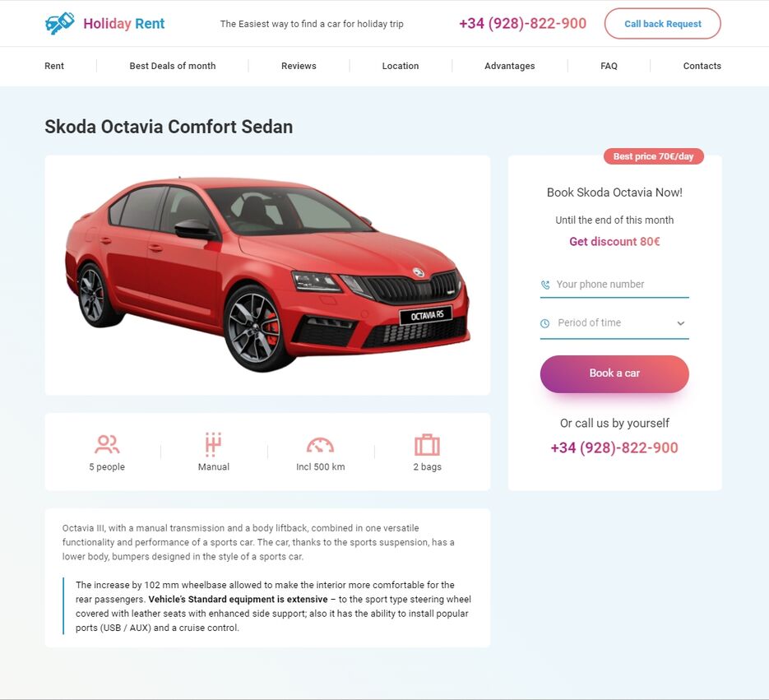The width and height of the screenshot is (769, 700).
Task: Click the Holiday Rent car-key logo icon
Action: 59,23
